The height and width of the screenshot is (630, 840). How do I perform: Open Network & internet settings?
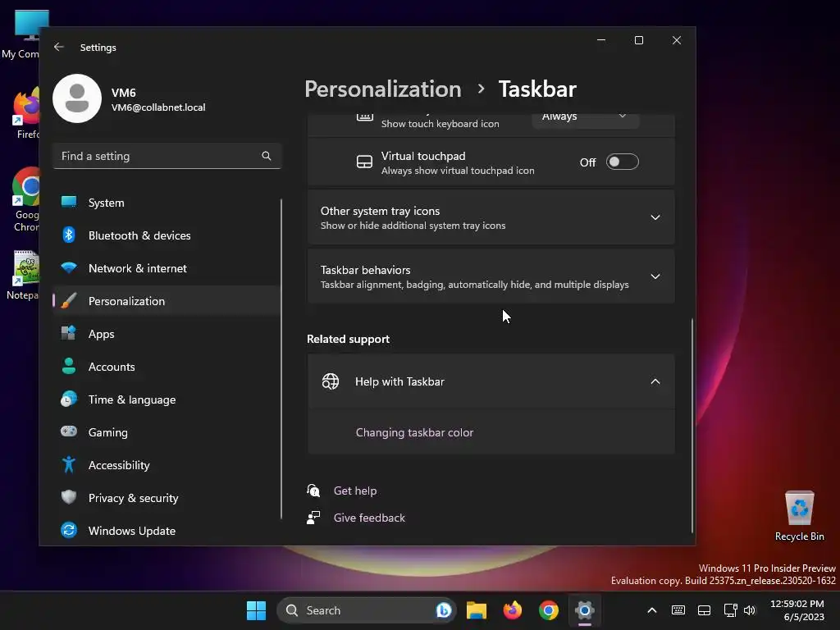pos(167,268)
